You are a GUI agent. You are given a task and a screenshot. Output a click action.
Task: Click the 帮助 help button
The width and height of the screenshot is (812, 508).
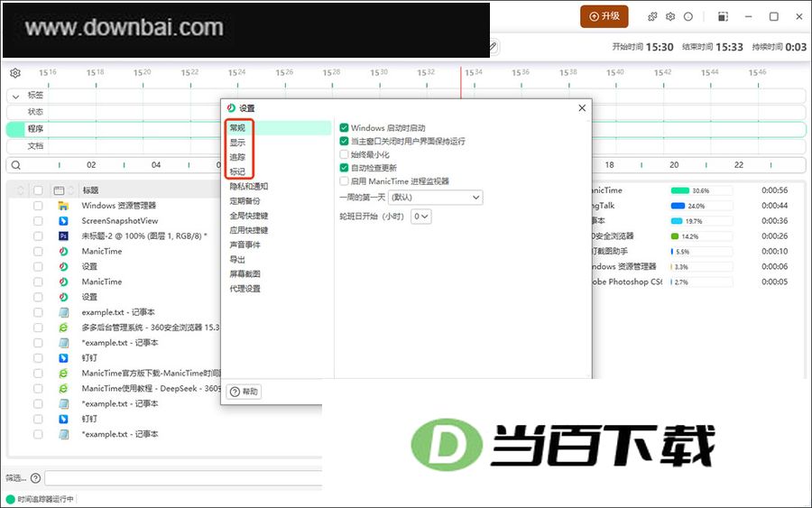pyautogui.click(x=244, y=392)
